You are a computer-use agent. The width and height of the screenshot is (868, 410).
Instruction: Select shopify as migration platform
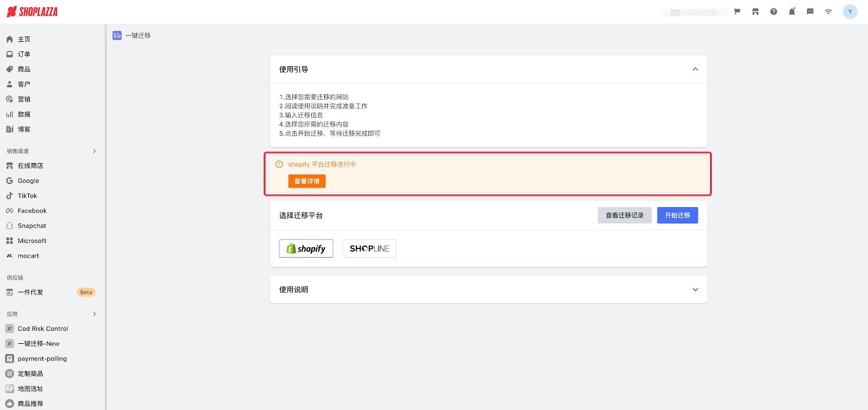point(306,248)
